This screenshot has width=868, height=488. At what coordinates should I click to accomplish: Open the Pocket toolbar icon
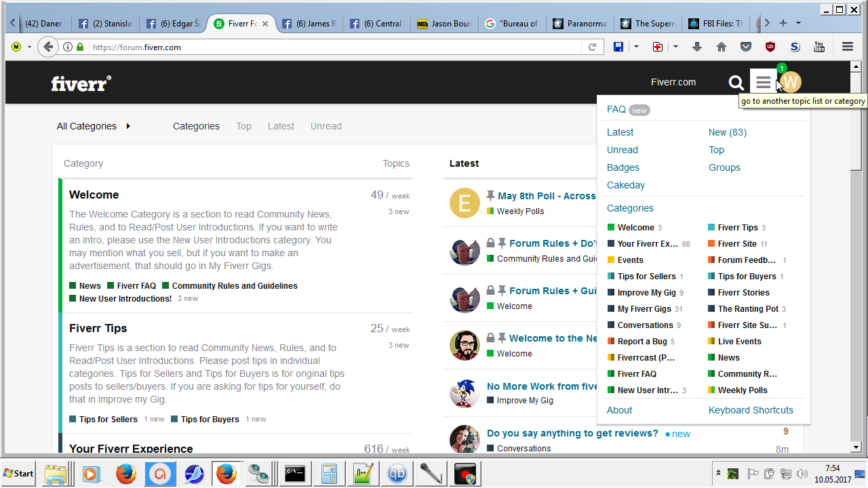[746, 47]
